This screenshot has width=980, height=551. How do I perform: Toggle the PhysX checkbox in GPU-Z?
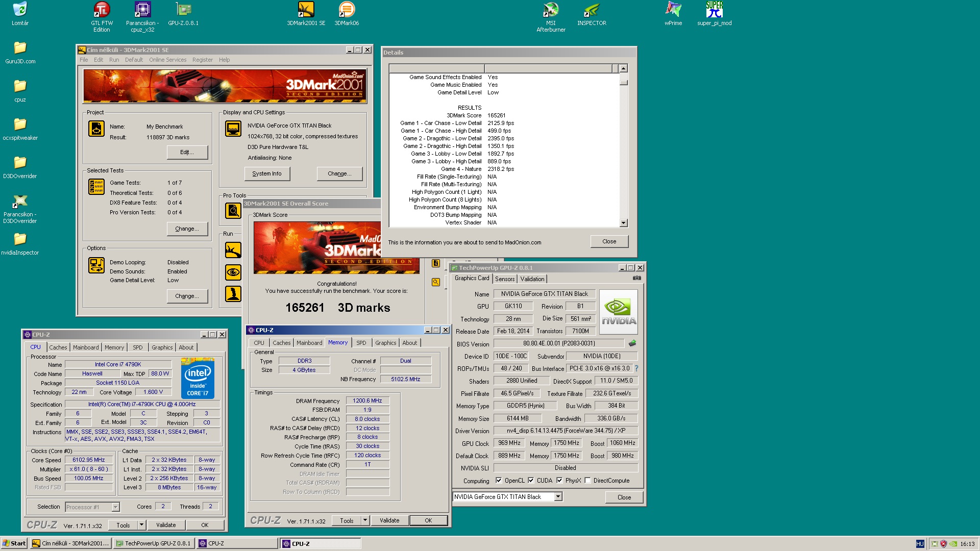tap(559, 480)
